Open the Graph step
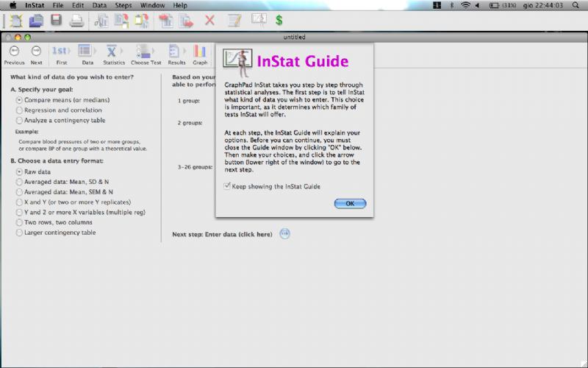 (200, 54)
